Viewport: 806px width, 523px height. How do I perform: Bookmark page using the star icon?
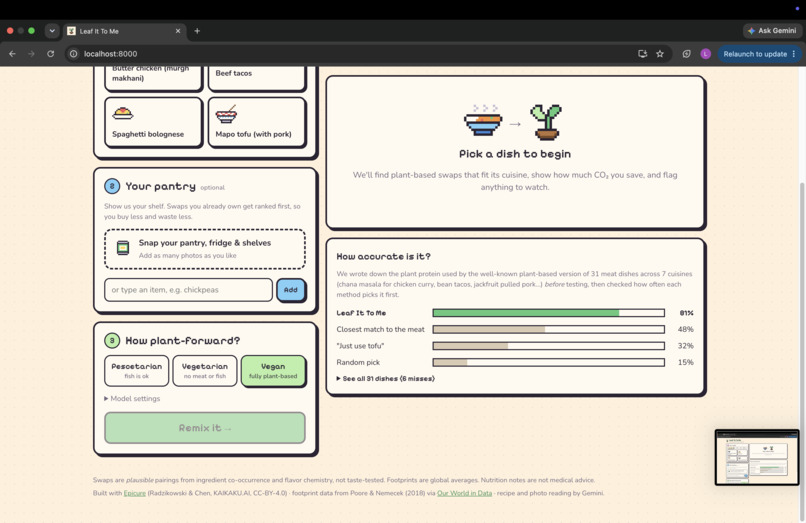(x=660, y=53)
